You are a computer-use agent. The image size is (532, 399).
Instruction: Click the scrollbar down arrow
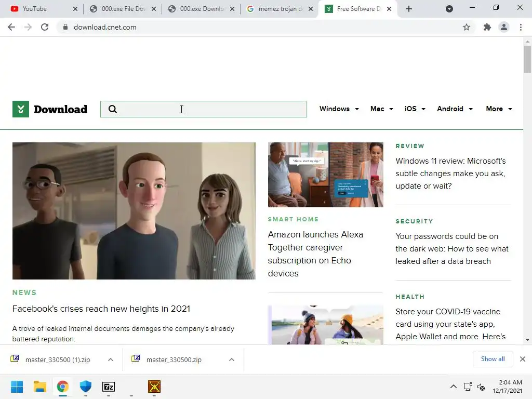(x=527, y=340)
